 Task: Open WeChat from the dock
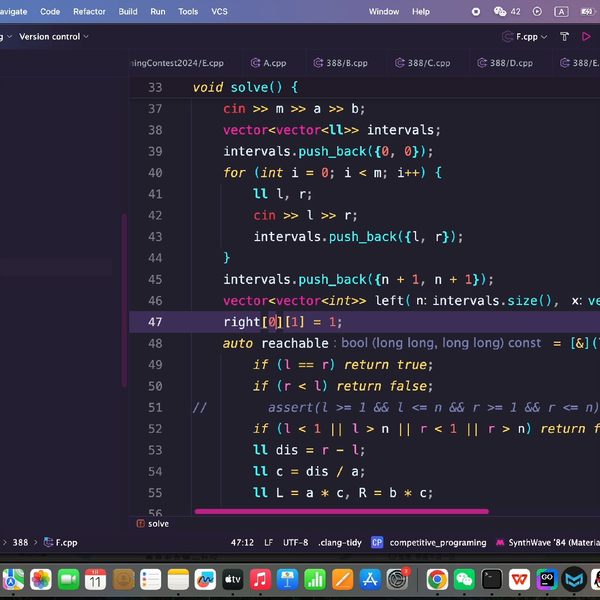[x=465, y=579]
